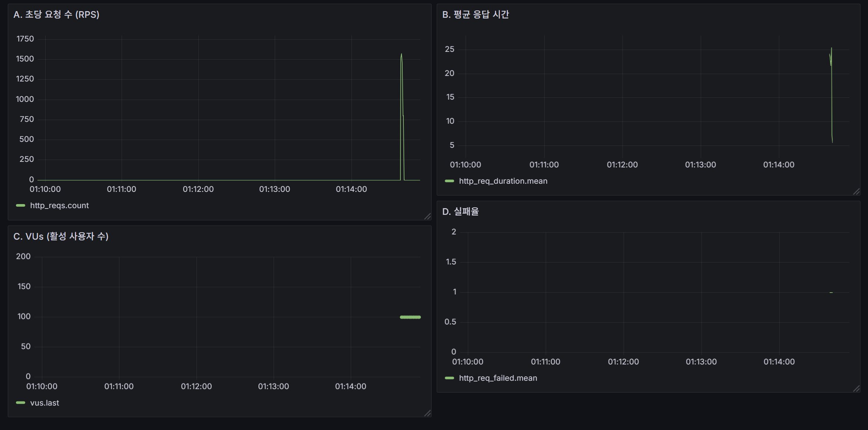Open panel menu from 'B. 평균 응답 시간' title
This screenshot has height=430, width=868.
[x=475, y=14]
